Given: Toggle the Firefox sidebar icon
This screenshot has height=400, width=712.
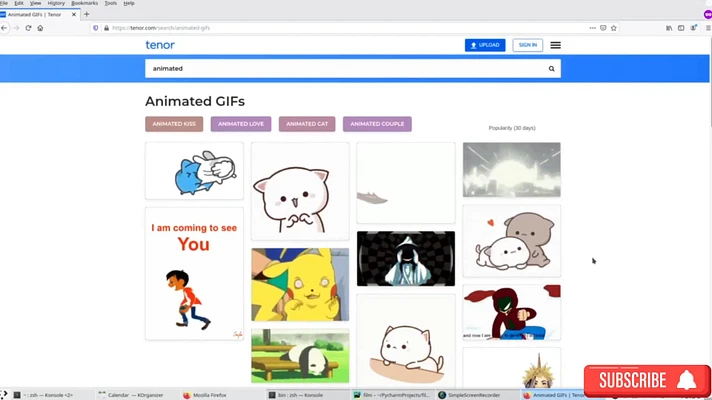Looking at the screenshot, I should [x=681, y=28].
